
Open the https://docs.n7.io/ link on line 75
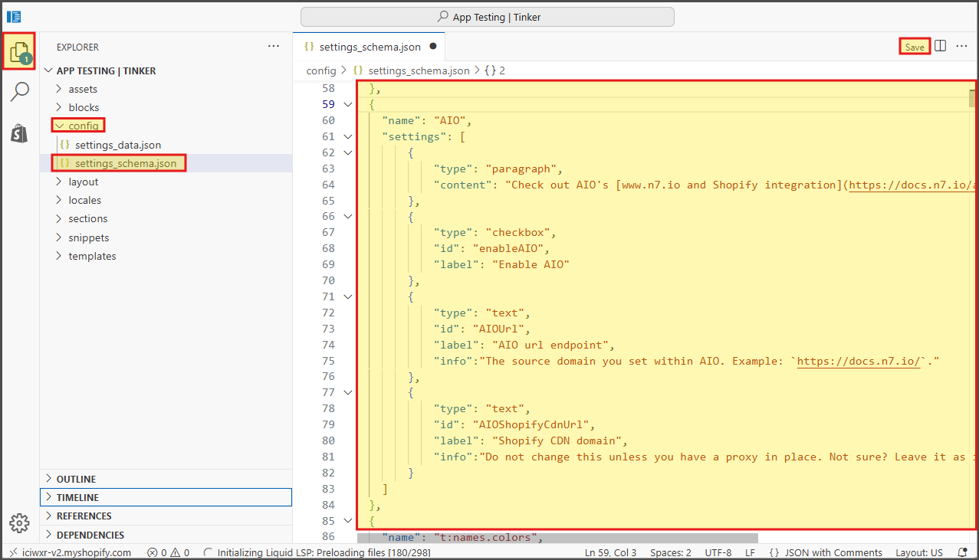tap(859, 361)
